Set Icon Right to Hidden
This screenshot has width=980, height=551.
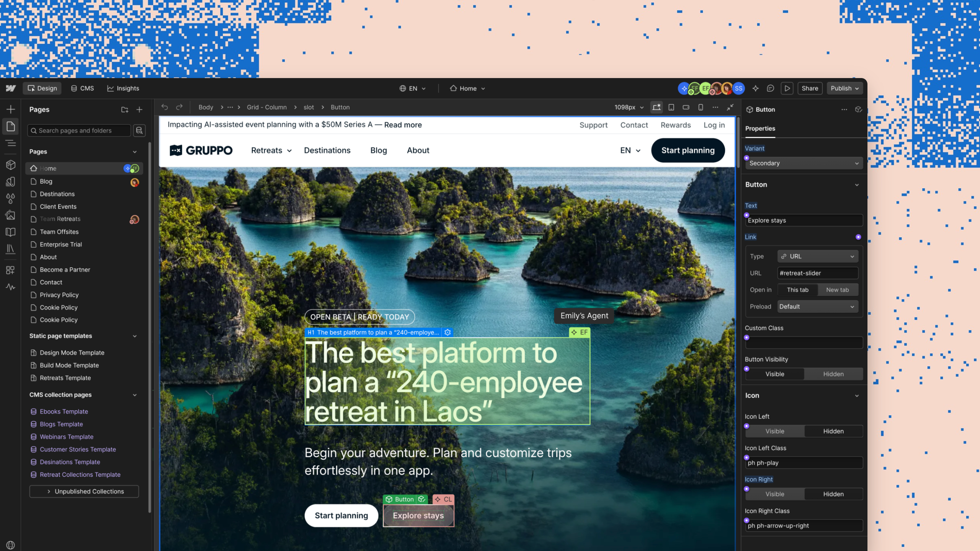833,494
